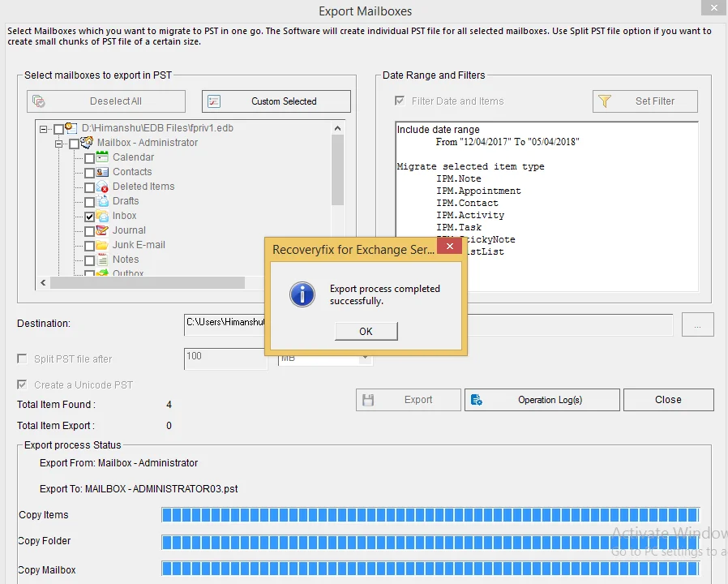Collapse the Mailbox - Administrator node
This screenshot has width=728, height=584.
pyautogui.click(x=58, y=144)
